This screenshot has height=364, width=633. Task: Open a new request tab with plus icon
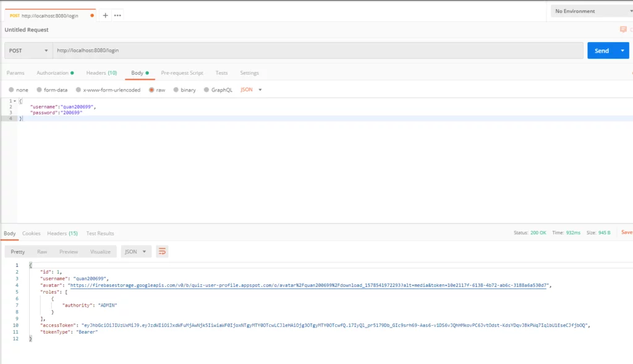[105, 15]
